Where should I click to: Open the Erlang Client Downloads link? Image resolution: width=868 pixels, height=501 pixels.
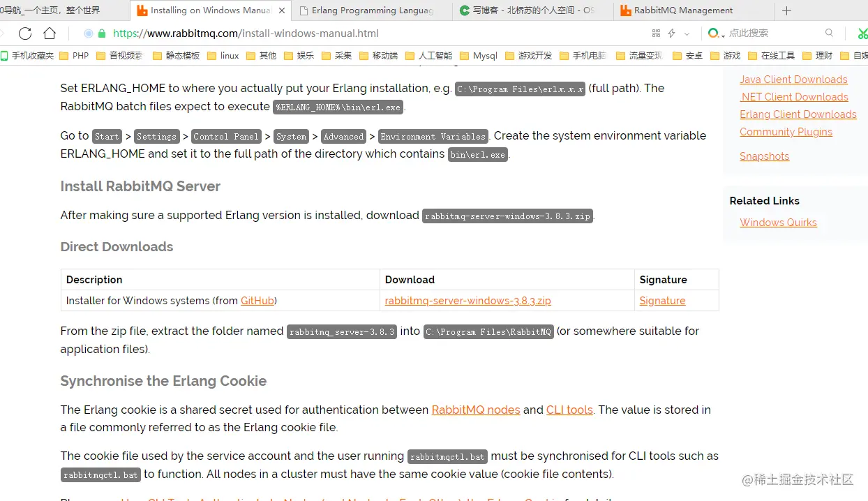tap(798, 114)
